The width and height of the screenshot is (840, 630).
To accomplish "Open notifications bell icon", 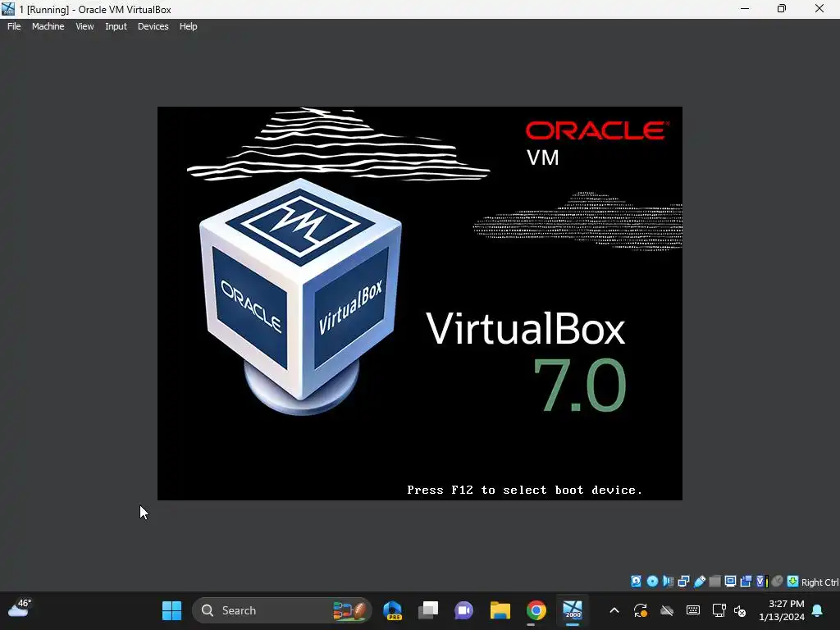I will pos(818,610).
